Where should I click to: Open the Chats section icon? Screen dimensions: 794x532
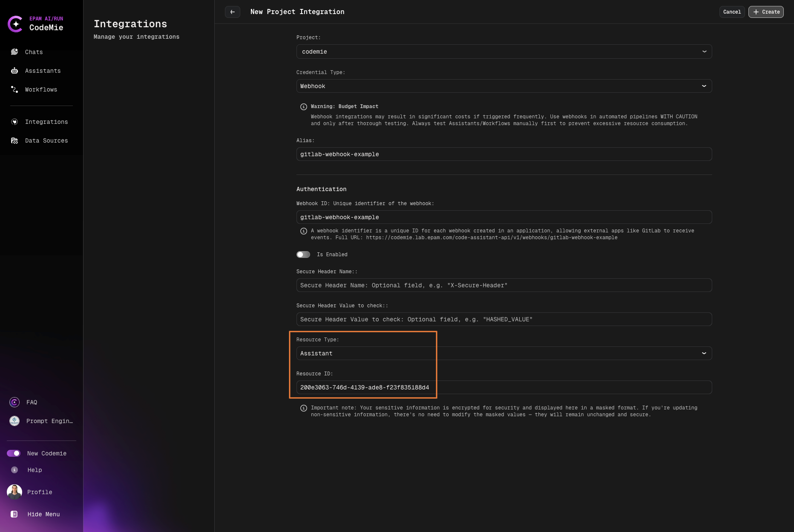pyautogui.click(x=14, y=52)
